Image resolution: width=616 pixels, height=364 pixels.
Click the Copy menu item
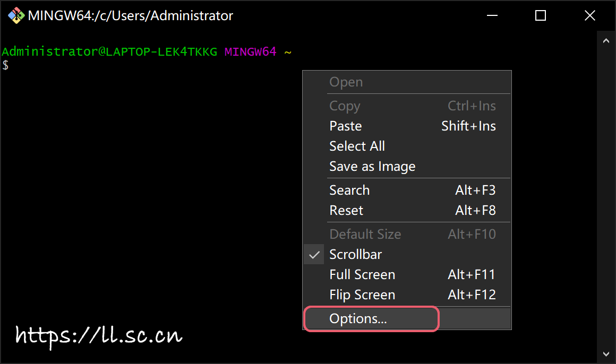(x=345, y=106)
